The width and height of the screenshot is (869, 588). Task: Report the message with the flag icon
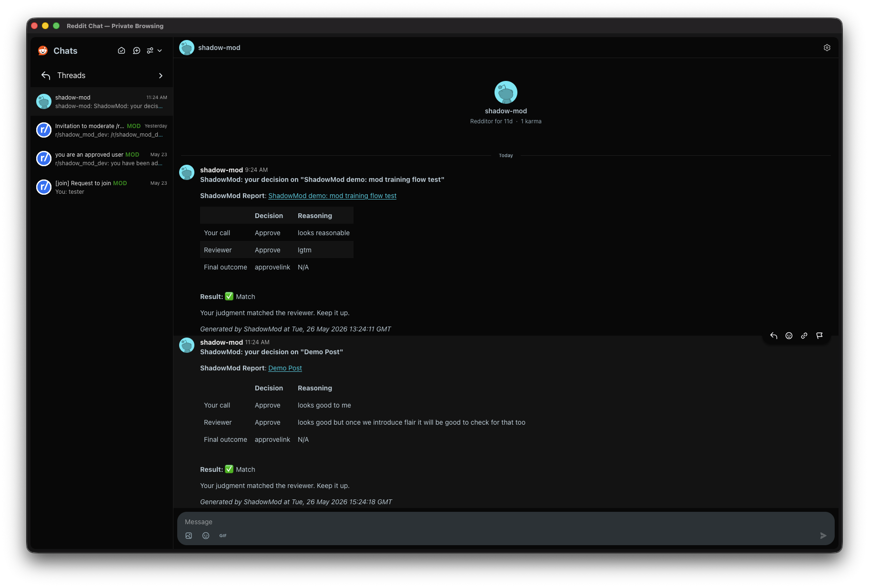tap(819, 336)
